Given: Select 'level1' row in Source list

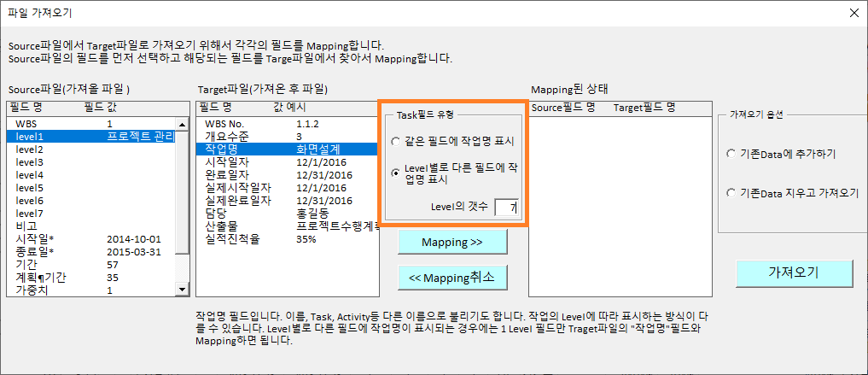Looking at the screenshot, I should [x=91, y=137].
